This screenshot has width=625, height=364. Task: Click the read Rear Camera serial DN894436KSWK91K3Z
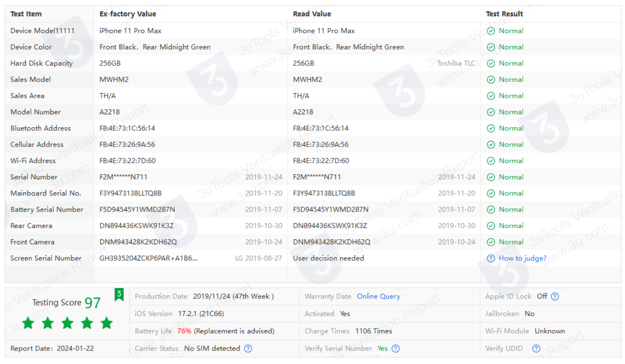coord(330,225)
